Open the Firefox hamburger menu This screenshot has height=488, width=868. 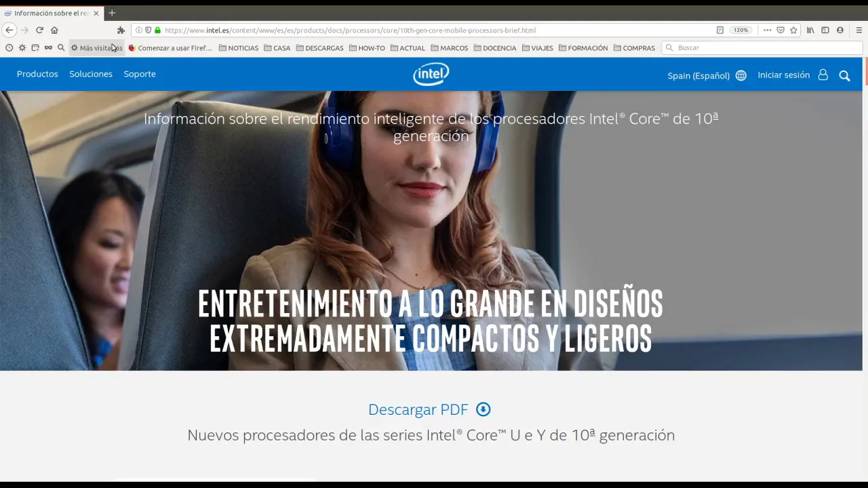(859, 30)
